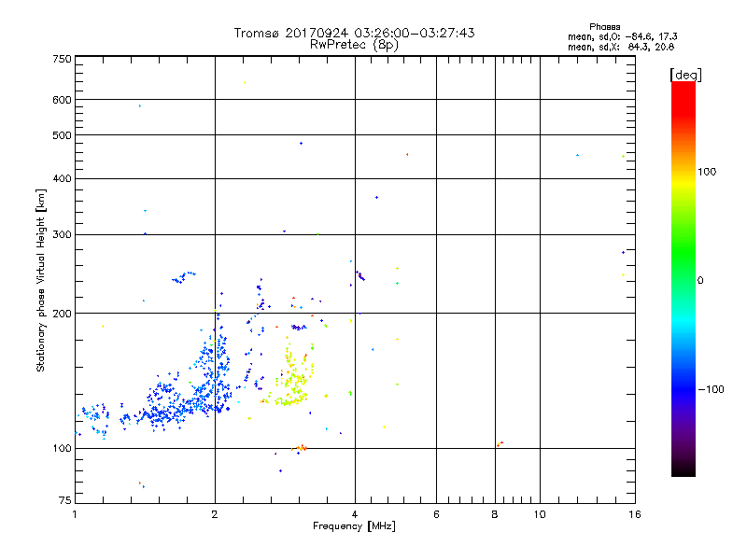Click the 'Frequency [MHz]' x-axis label
This screenshot has height=560, width=747.
tap(354, 526)
